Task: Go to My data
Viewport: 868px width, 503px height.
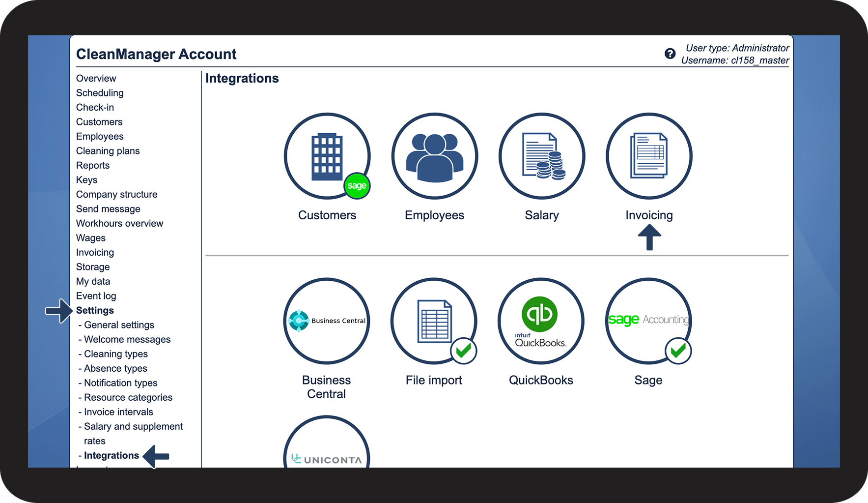Action: (x=93, y=281)
